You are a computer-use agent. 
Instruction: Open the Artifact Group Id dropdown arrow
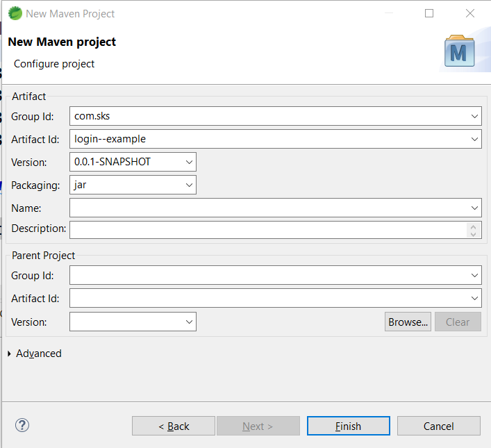pos(474,116)
